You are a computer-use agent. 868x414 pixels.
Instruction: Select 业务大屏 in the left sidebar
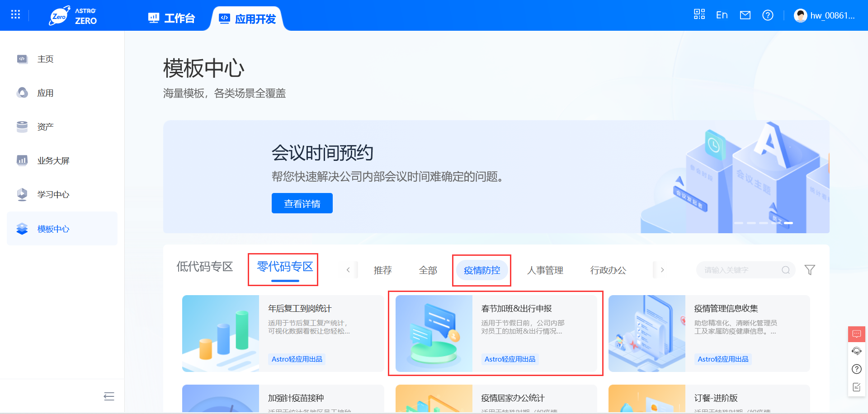point(54,160)
